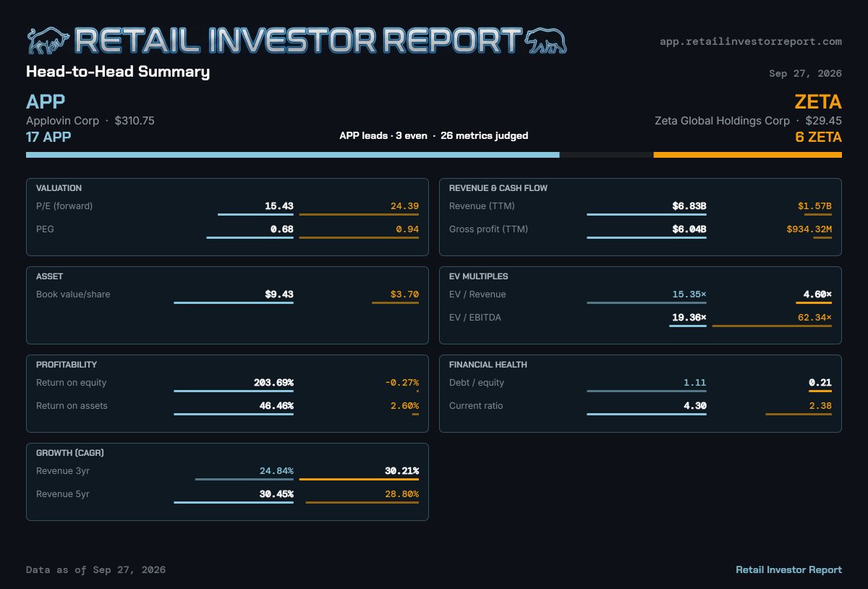Click APP forward P/E value 15.43
This screenshot has height=589, width=868.
point(279,206)
